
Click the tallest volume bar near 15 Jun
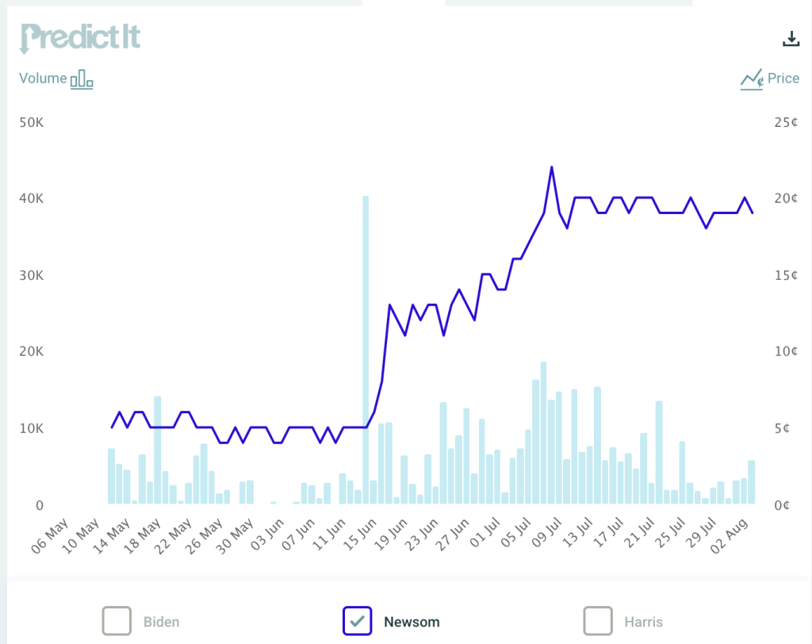(x=366, y=349)
